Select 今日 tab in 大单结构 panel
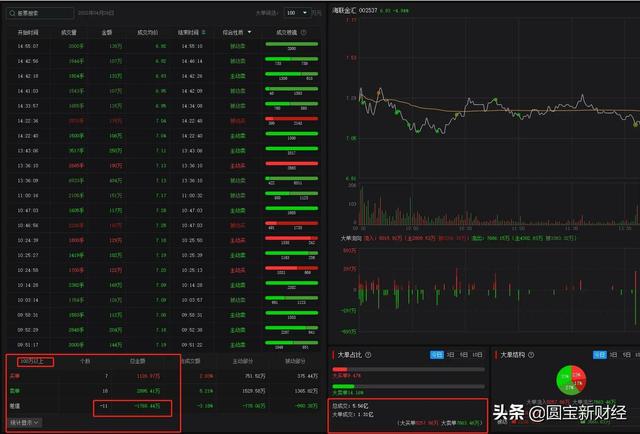Viewport: 640px width, 434px height. point(600,355)
